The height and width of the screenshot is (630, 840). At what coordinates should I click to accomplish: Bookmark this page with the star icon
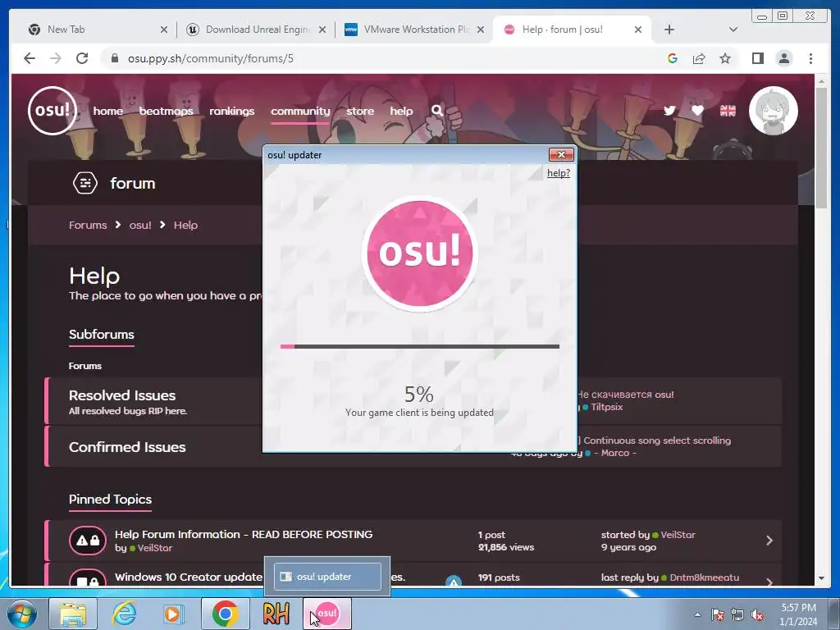pos(725,58)
